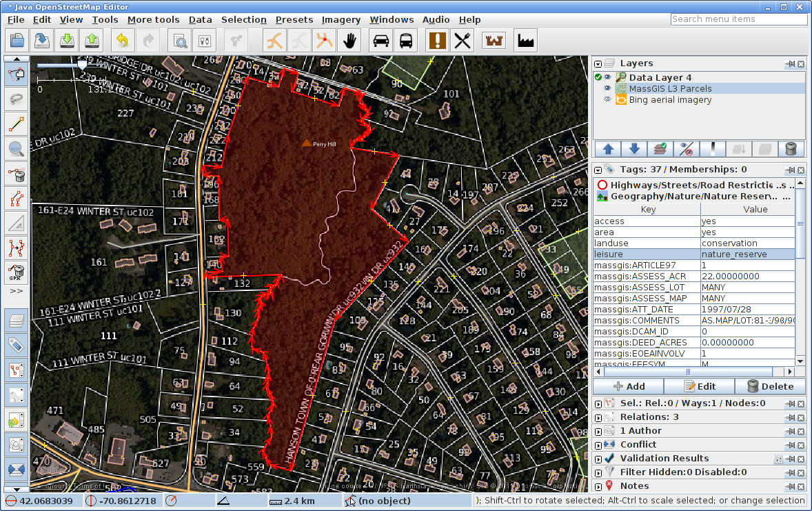Click the Add tag button
The image size is (812, 511).
pyautogui.click(x=629, y=386)
